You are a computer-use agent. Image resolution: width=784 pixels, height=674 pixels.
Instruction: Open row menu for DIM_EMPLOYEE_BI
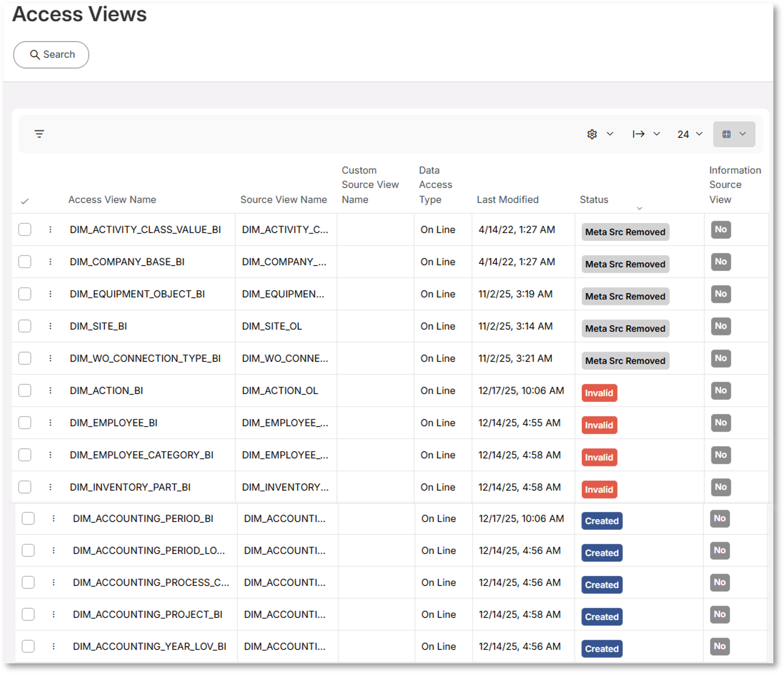pyautogui.click(x=50, y=422)
